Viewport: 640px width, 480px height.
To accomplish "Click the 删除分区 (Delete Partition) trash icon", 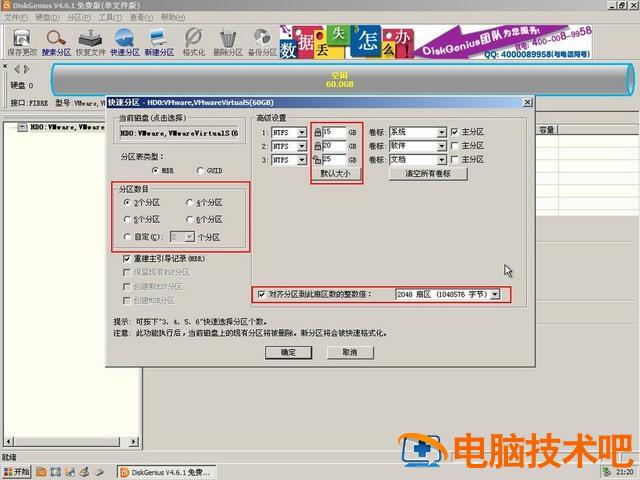I will [229, 40].
